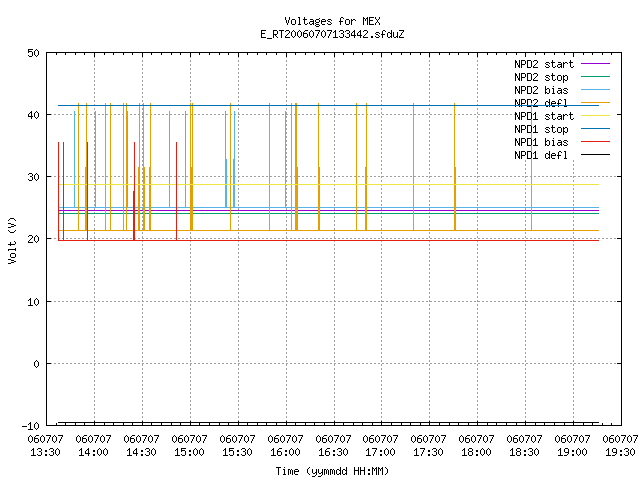Image resolution: width=640 pixels, height=480 pixels.
Task: Click the y-axis tick value 10
Action: tap(33, 302)
